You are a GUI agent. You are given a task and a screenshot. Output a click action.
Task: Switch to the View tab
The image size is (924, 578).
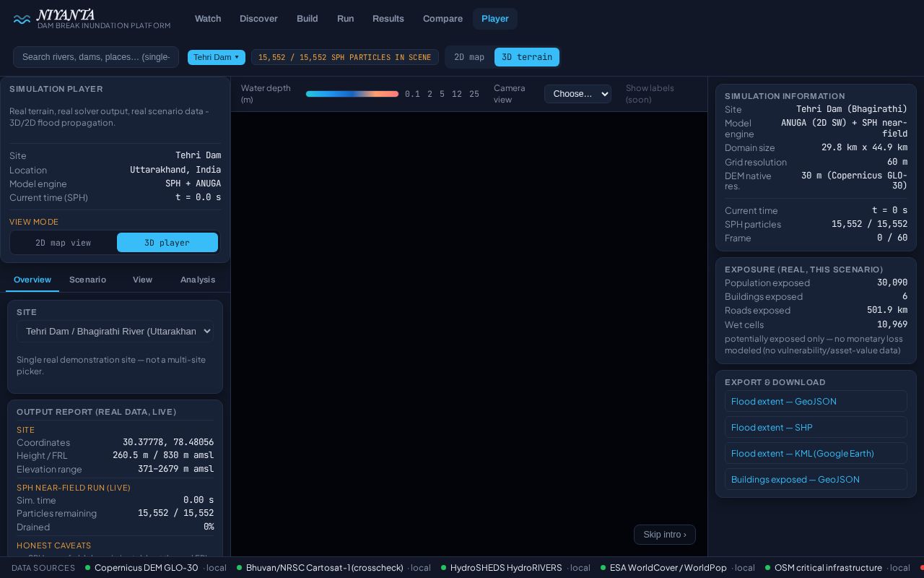point(142,280)
